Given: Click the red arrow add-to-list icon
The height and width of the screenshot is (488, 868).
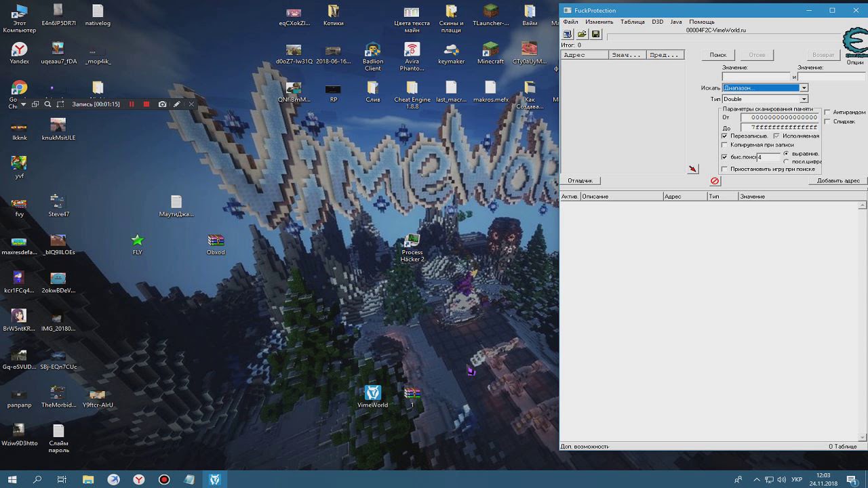Looking at the screenshot, I should pos(692,169).
